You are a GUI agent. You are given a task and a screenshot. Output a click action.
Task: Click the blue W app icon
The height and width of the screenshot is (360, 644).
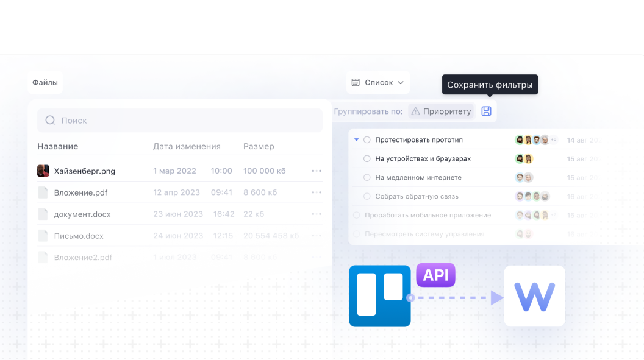coord(534,296)
